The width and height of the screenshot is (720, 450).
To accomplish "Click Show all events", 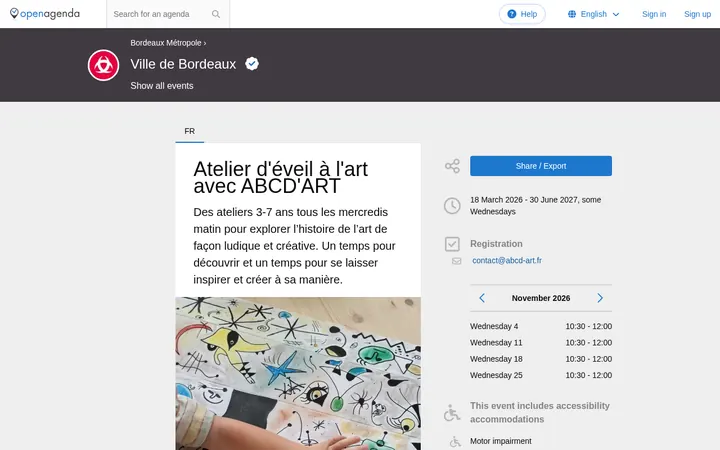I will coord(162,86).
